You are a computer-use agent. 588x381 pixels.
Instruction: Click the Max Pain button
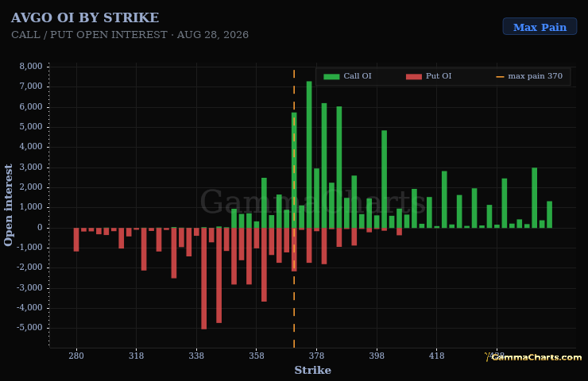pyautogui.click(x=540, y=27)
